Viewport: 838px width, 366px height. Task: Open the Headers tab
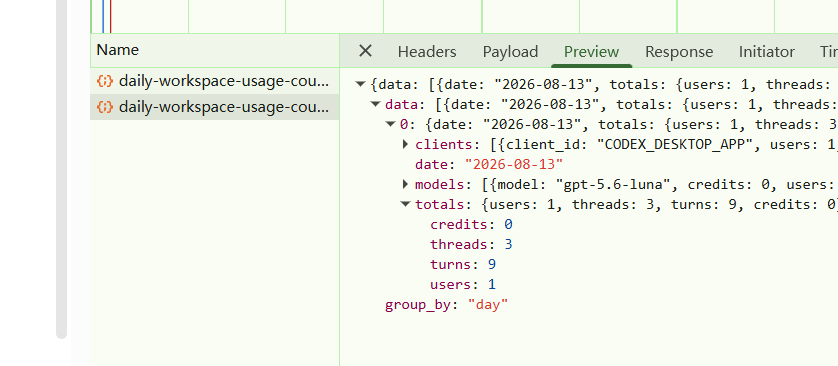click(x=426, y=52)
